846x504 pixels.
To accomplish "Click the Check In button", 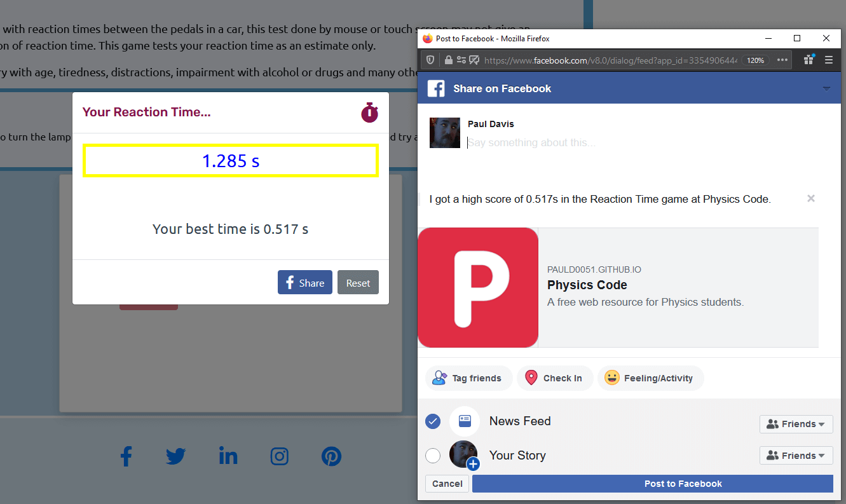I will pyautogui.click(x=554, y=378).
